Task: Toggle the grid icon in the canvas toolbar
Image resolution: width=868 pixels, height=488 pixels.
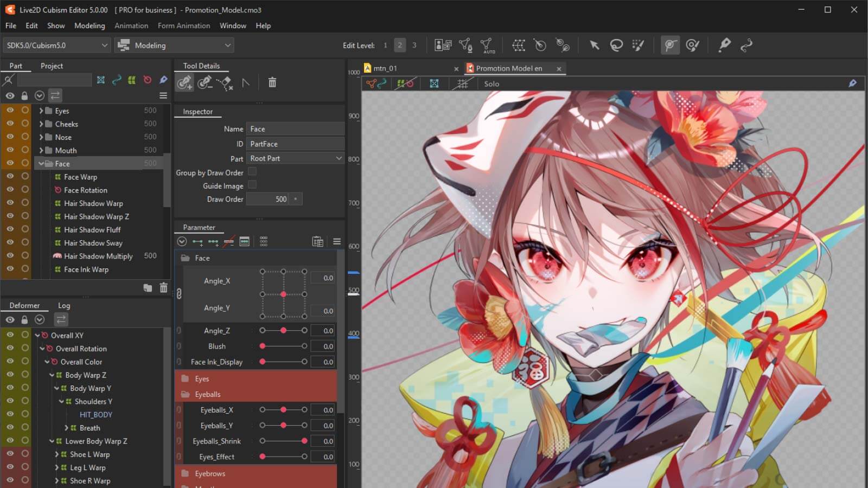Action: coord(463,84)
